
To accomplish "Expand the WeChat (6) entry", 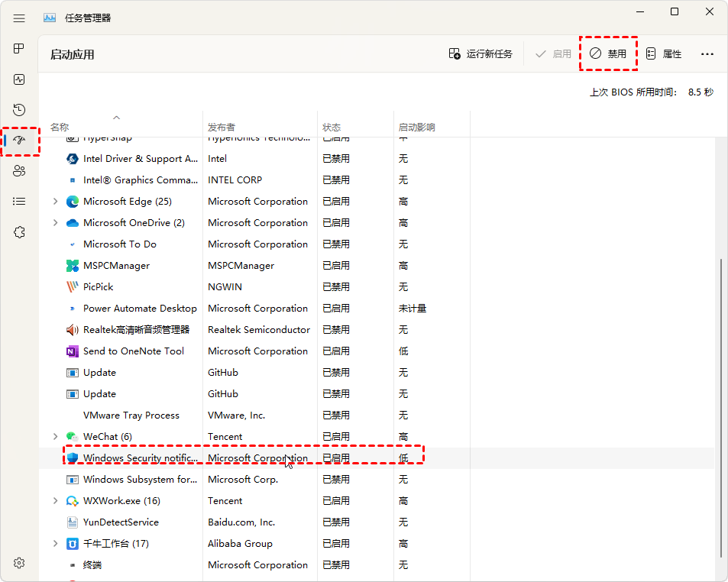I will (55, 437).
